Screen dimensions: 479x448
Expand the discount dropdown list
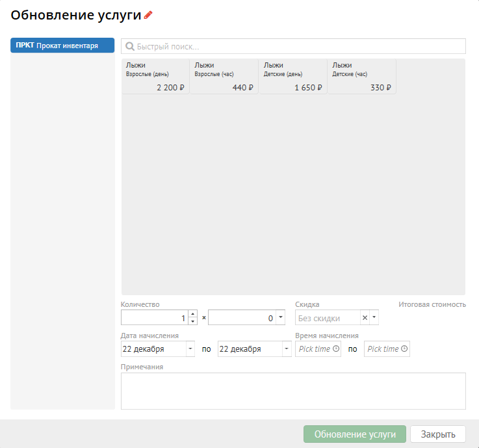[x=374, y=317]
